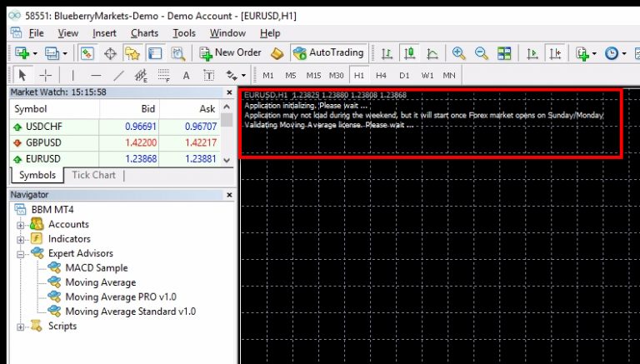Set chart timeframe to M15
Screen dimensions: 640x364
click(312, 75)
